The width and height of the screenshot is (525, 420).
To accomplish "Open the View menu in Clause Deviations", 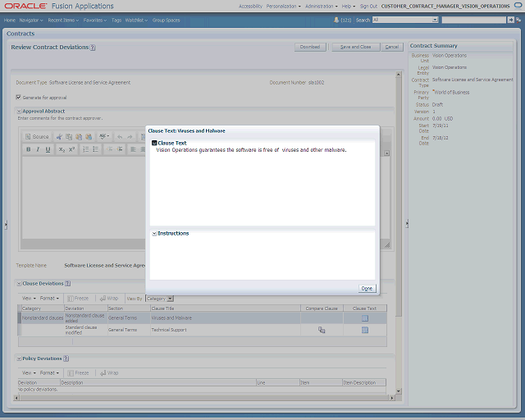I will coord(29,298).
